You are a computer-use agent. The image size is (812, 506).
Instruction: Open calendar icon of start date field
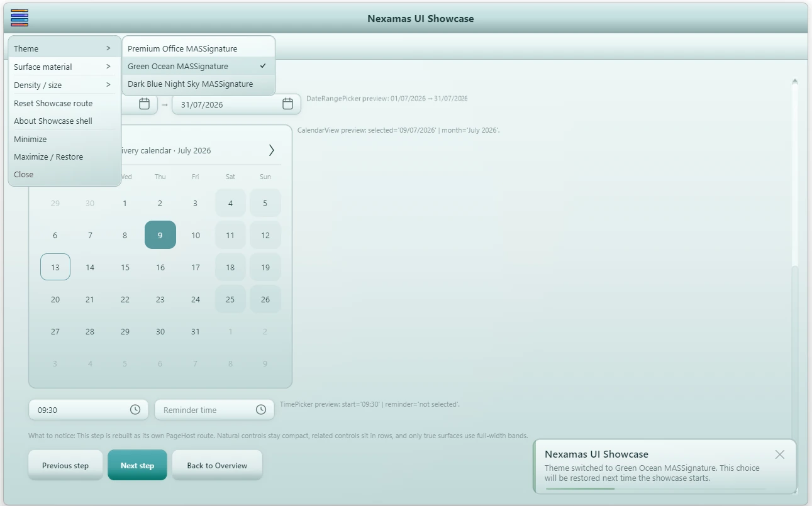[144, 104]
